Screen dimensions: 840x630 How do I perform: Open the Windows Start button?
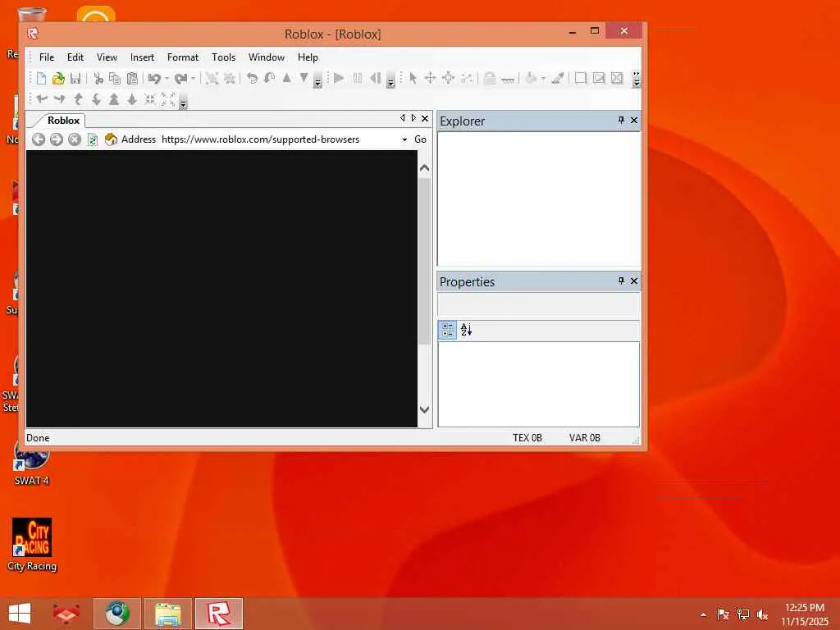pyautogui.click(x=21, y=614)
